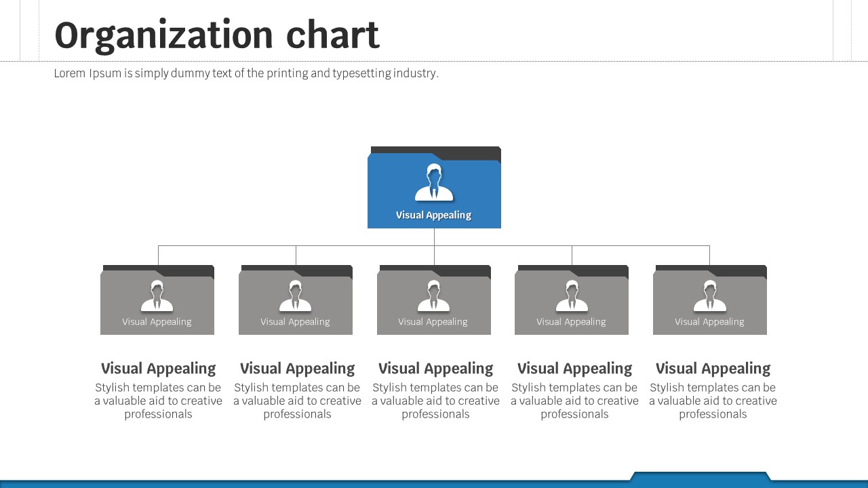Select the person icon in the leftmost gray folder
Screen dimensions: 868x488
157,296
